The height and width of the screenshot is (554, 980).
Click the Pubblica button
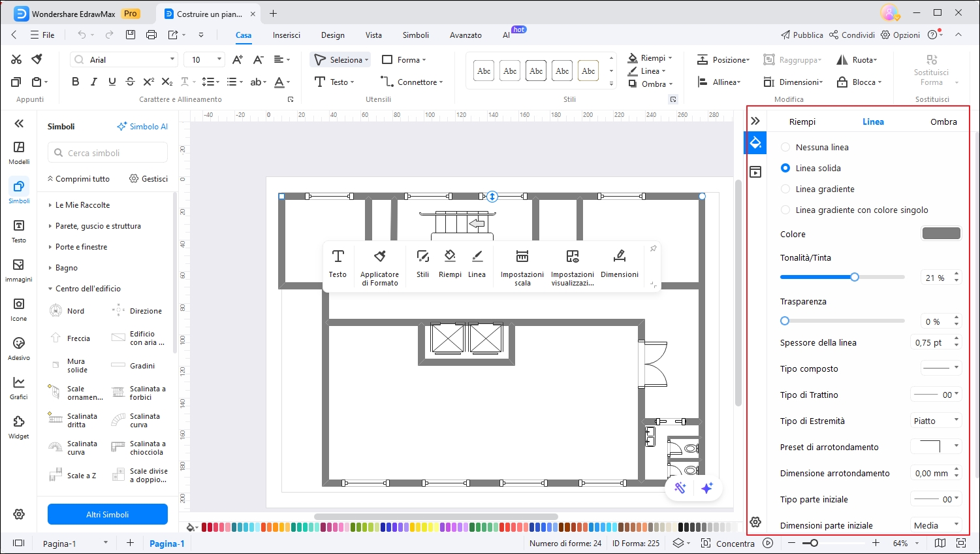(802, 35)
